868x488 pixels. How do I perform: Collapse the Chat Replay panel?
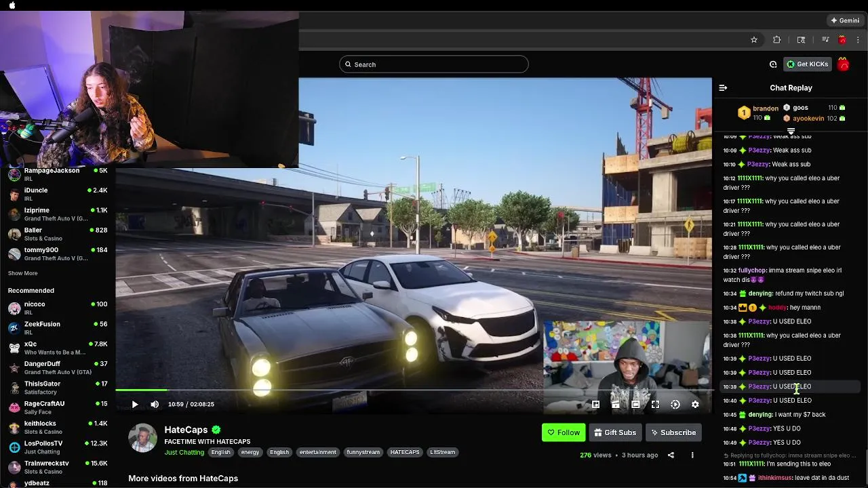pos(723,87)
